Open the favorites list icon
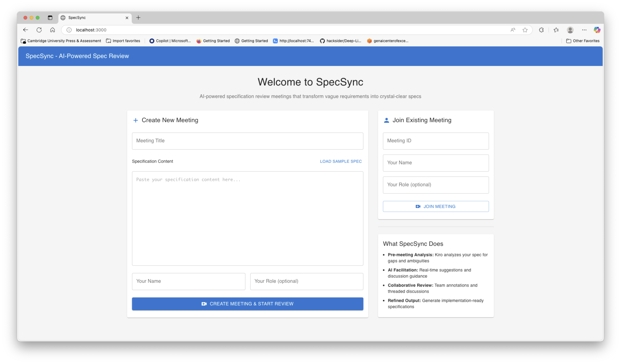Image resolution: width=621 pixels, height=364 pixels. pyautogui.click(x=556, y=30)
